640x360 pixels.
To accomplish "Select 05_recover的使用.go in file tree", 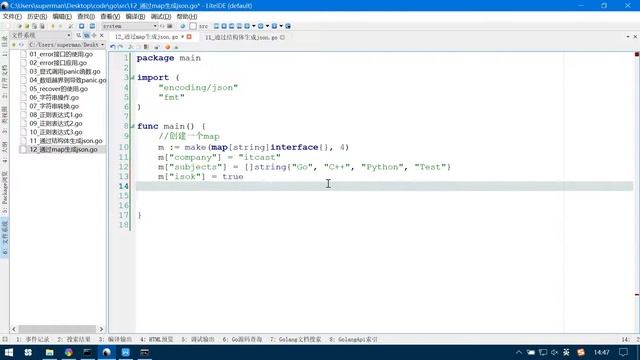I will click(x=58, y=89).
